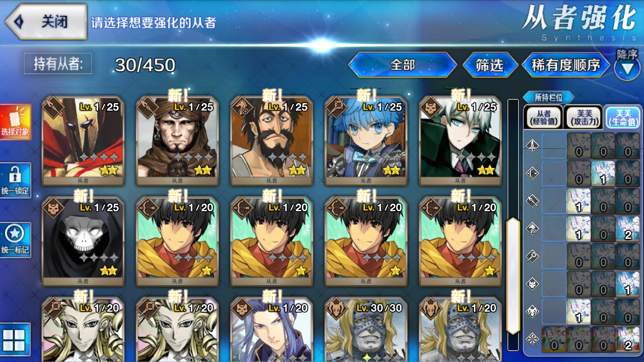Select the Berserker class row icon

[532, 312]
